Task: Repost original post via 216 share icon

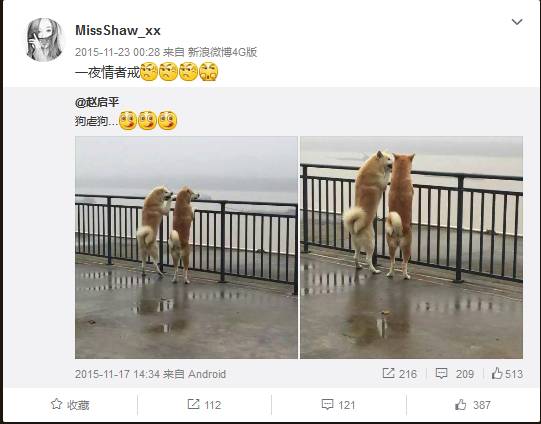Action: point(388,373)
